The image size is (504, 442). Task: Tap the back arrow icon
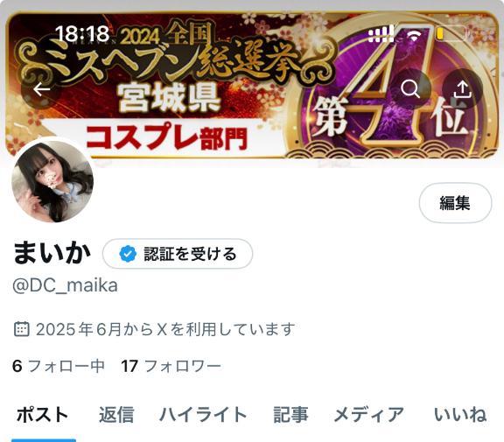coord(42,89)
